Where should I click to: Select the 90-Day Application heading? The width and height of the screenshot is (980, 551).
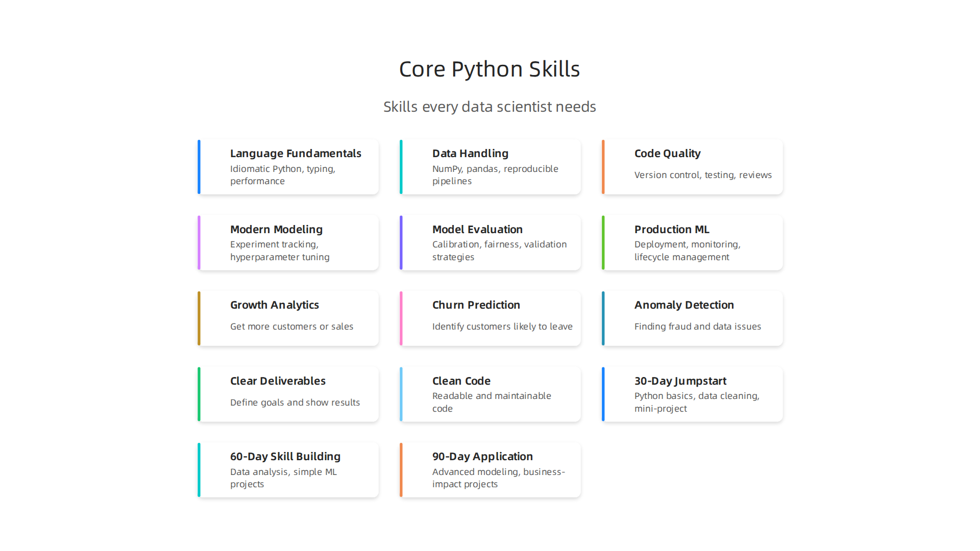pyautogui.click(x=482, y=457)
